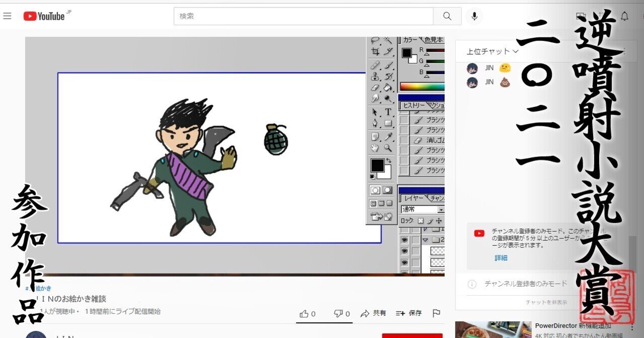Viewport: 644px width, 338px height.
Task: Click the YouTube voice search microphone
Action: click(x=474, y=16)
